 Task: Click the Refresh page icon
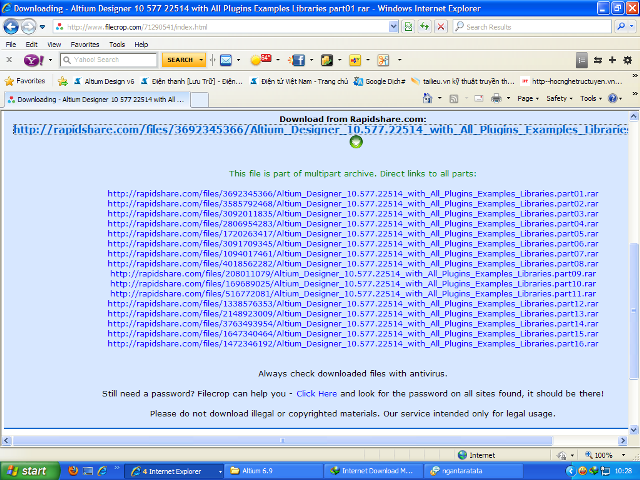[x=424, y=27]
